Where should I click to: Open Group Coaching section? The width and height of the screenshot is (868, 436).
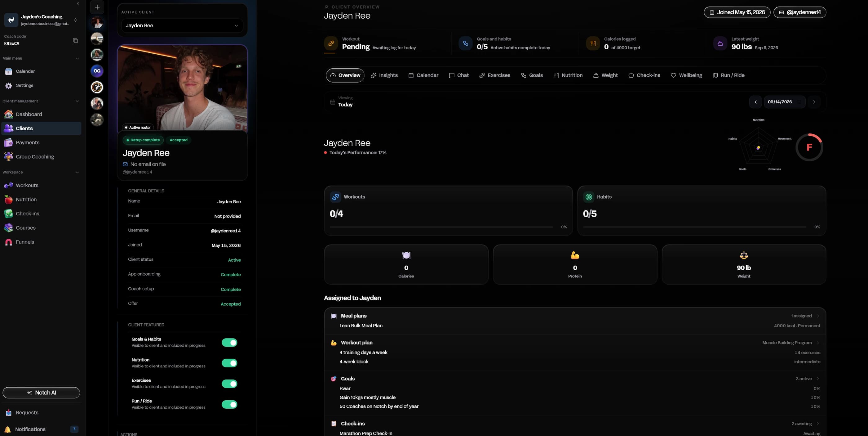41,157
